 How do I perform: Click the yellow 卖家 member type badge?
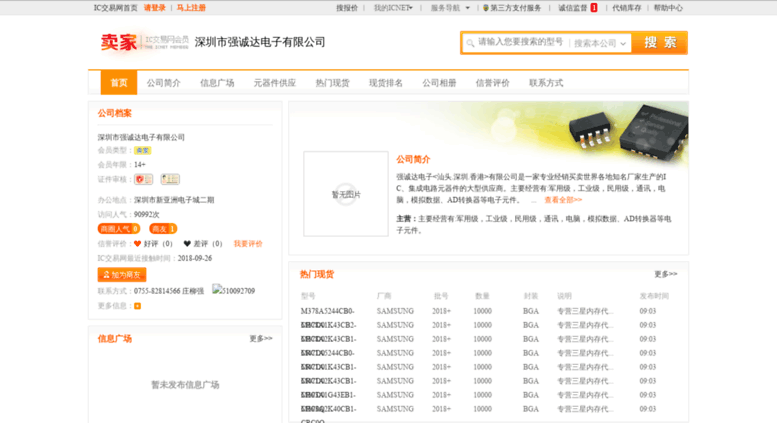(x=143, y=151)
